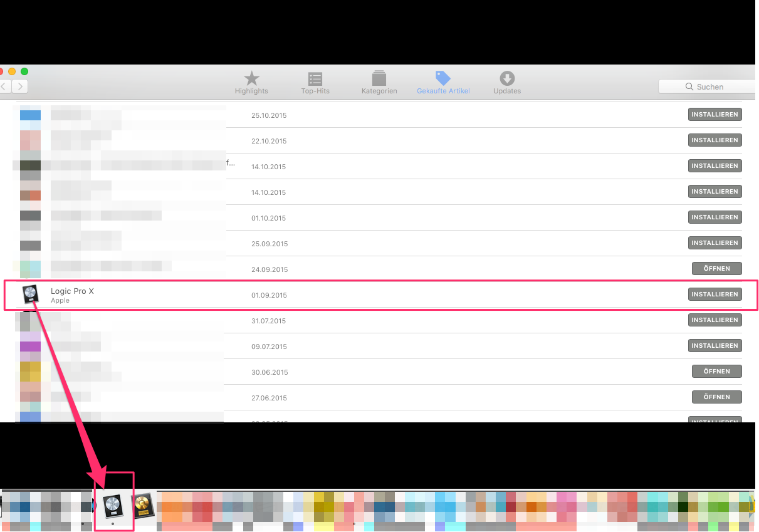The image size is (759, 532).
Task: Open the Kategorien tab
Action: coord(379,83)
